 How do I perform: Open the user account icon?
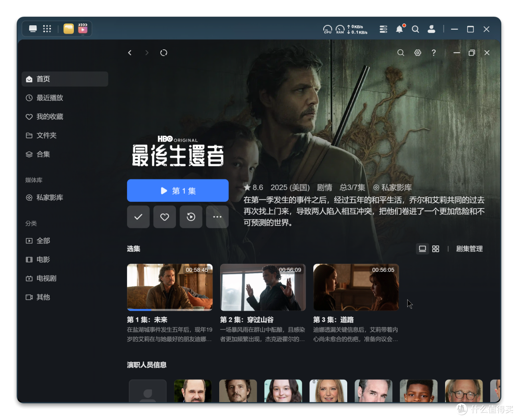pyautogui.click(x=432, y=29)
